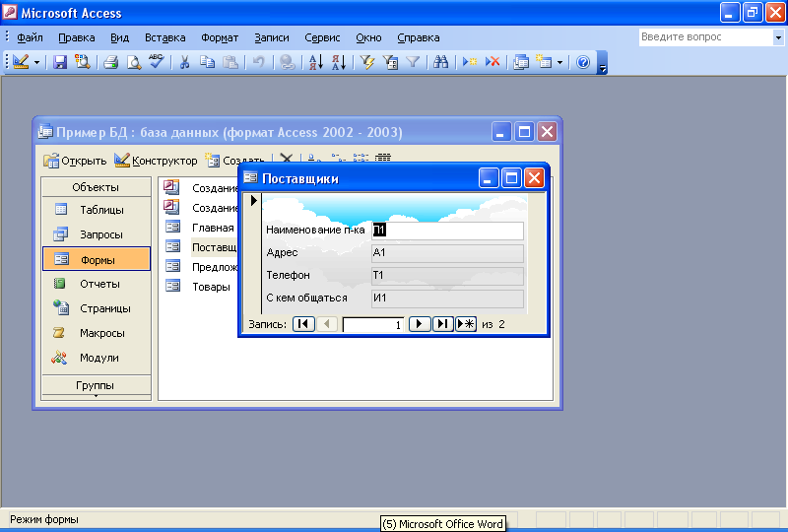This screenshot has width=788, height=532.
Task: Open the Сервис menu
Action: click(x=322, y=37)
